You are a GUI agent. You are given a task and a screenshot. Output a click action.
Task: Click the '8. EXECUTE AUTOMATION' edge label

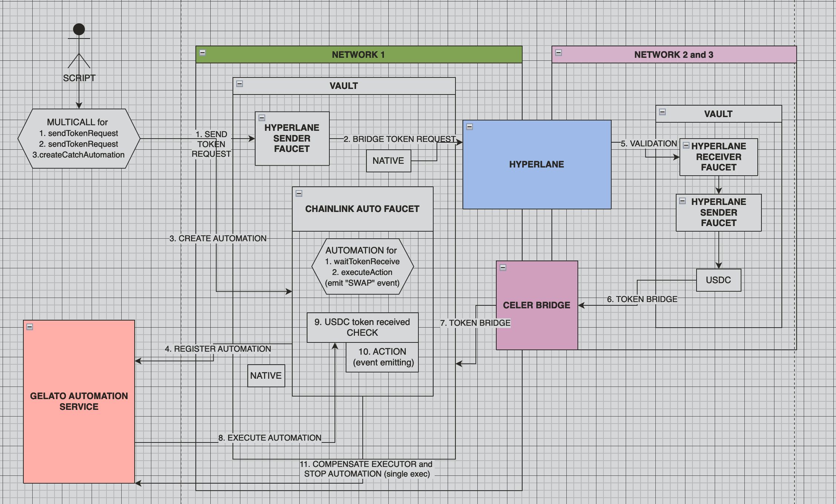click(270, 438)
